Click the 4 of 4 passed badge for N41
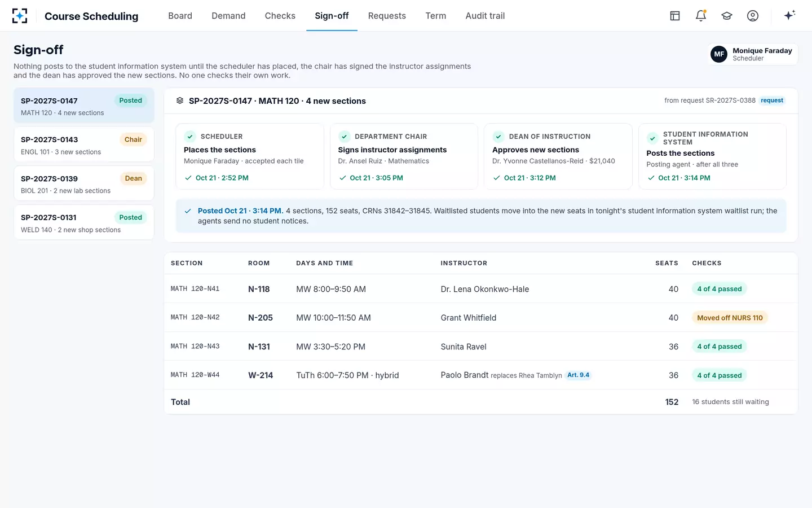 tap(720, 289)
